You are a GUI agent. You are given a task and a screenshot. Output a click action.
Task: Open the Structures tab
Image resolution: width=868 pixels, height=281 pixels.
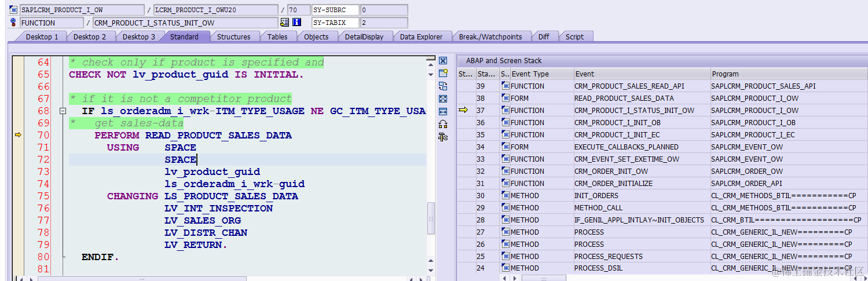point(233,37)
